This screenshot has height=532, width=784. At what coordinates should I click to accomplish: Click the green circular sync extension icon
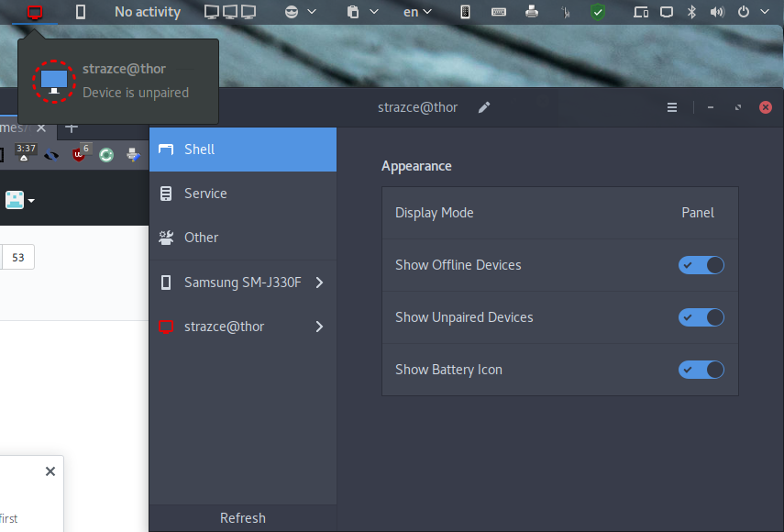(106, 155)
